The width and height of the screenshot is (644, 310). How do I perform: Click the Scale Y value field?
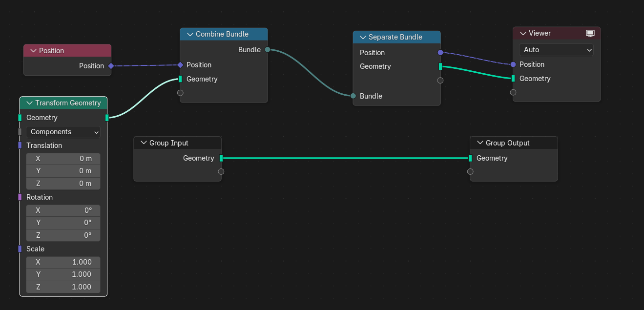click(63, 274)
